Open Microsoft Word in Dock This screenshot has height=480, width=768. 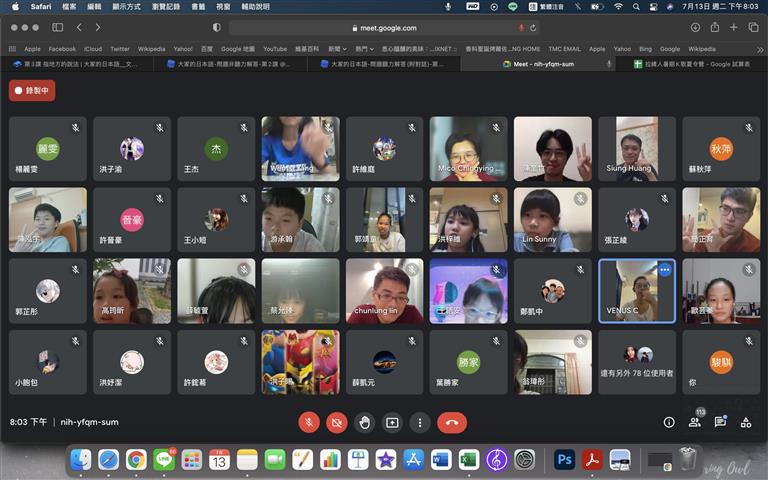click(441, 460)
